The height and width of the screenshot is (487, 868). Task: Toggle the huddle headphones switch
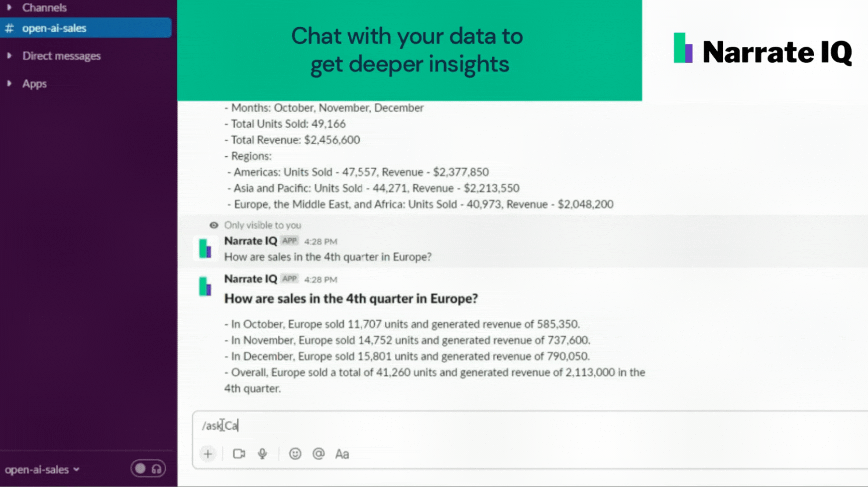point(148,469)
